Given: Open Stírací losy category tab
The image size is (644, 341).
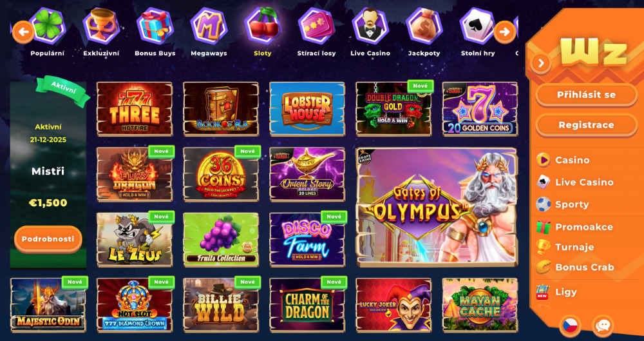Looking at the screenshot, I should click(x=316, y=53).
